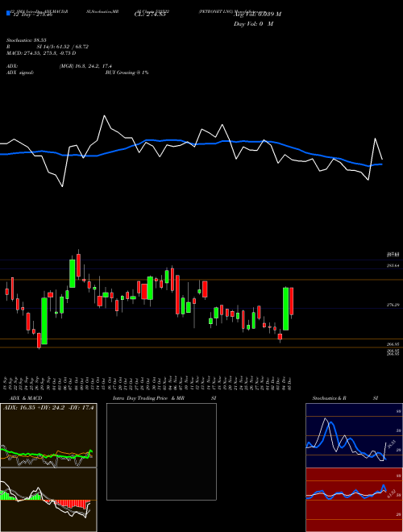This screenshot has width=403, height=532.
Task: Click the last red candle of 05 Dec
Action: pos(292,301)
